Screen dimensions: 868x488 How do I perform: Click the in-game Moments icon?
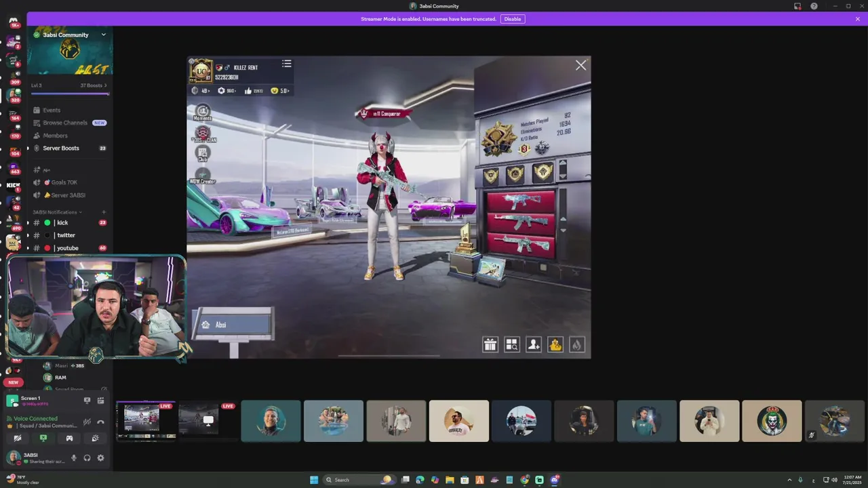pyautogui.click(x=203, y=113)
